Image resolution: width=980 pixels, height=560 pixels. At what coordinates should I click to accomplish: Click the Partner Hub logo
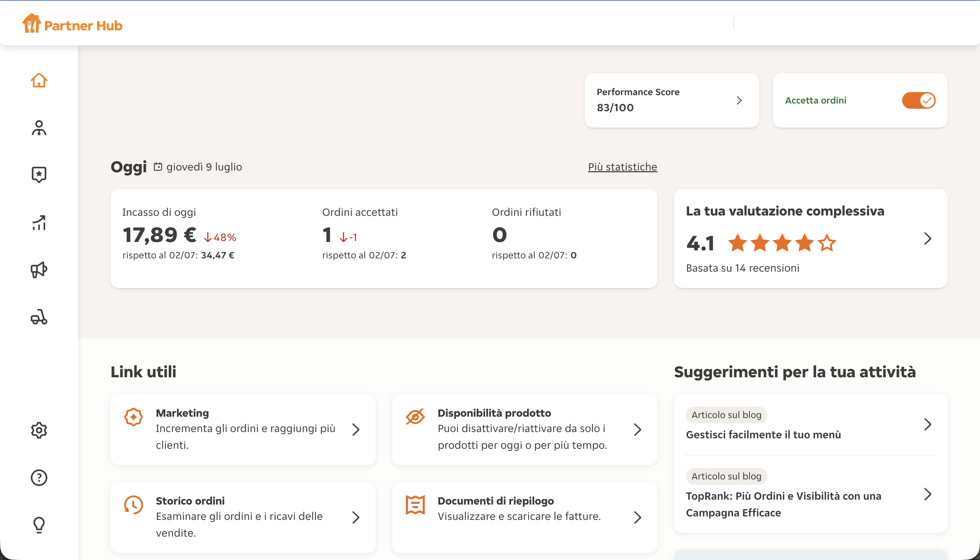(72, 24)
